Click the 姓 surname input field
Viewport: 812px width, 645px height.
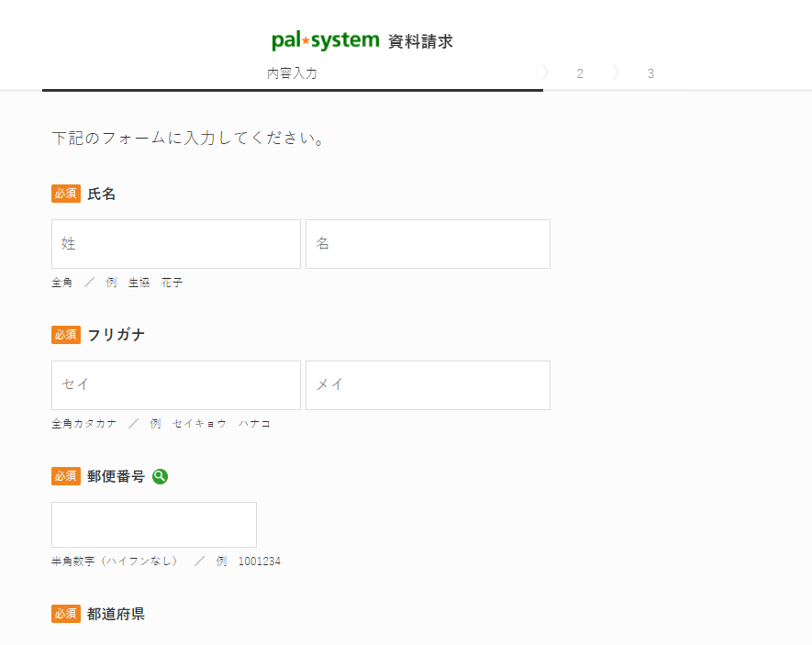point(175,244)
